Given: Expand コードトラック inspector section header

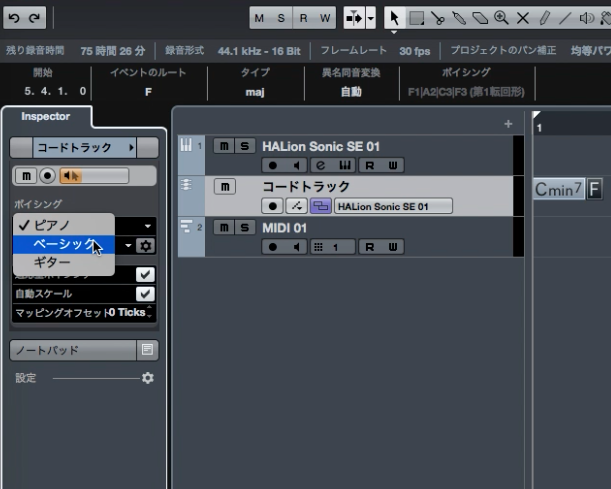Looking at the screenshot, I should tap(84, 147).
